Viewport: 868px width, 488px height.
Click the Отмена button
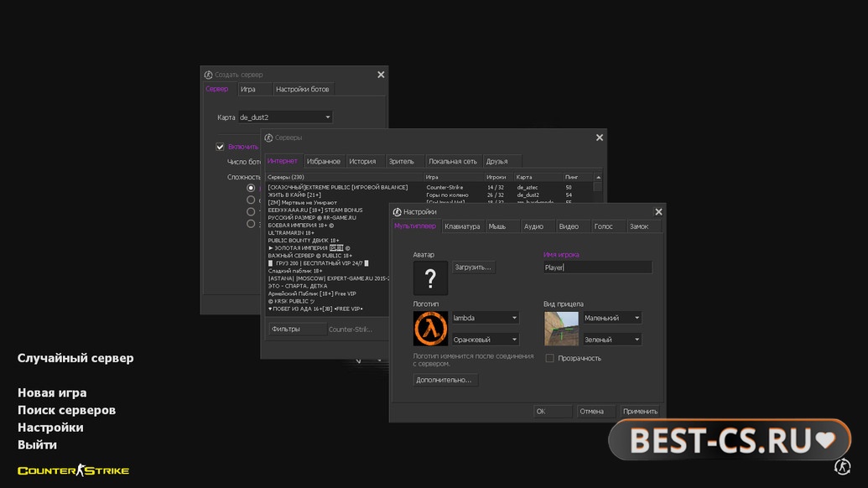595,411
